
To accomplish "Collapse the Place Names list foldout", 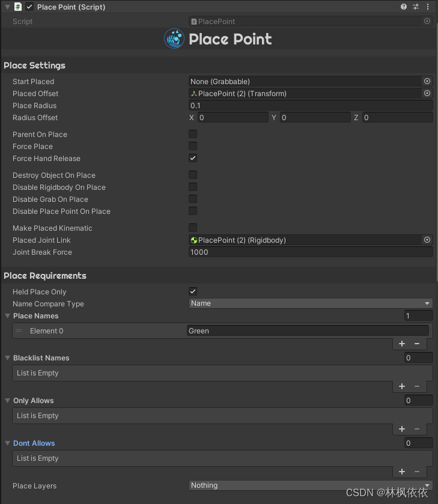I will 8,316.
